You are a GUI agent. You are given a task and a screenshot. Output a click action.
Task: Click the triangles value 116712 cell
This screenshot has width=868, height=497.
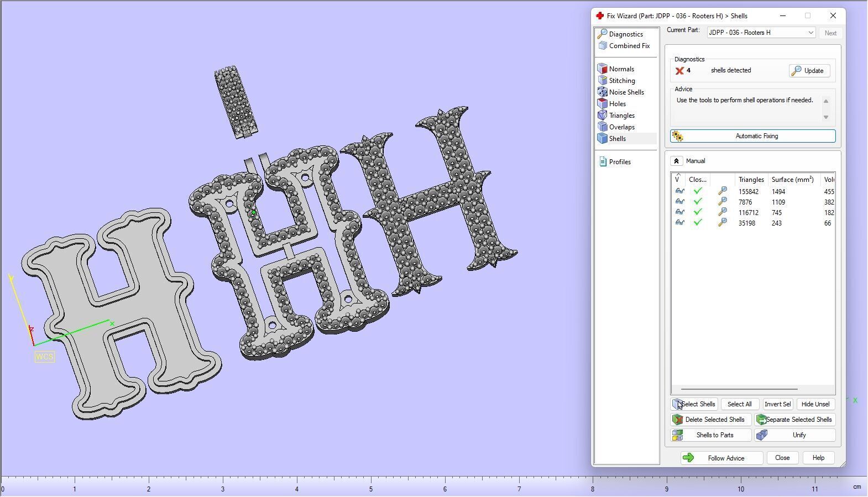point(749,213)
